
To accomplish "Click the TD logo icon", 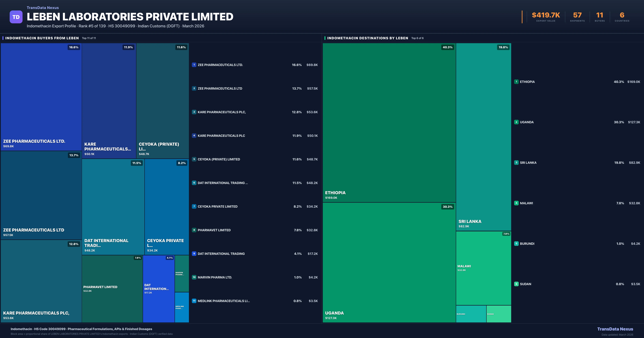I will pyautogui.click(x=16, y=17).
